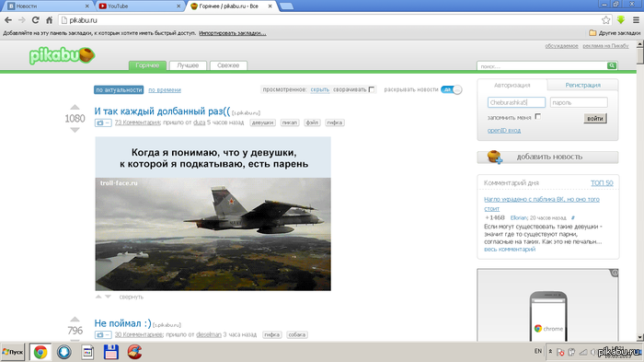The height and width of the screenshot is (362, 644).
Task: Click the login field containing Cheburashka5
Action: (516, 102)
